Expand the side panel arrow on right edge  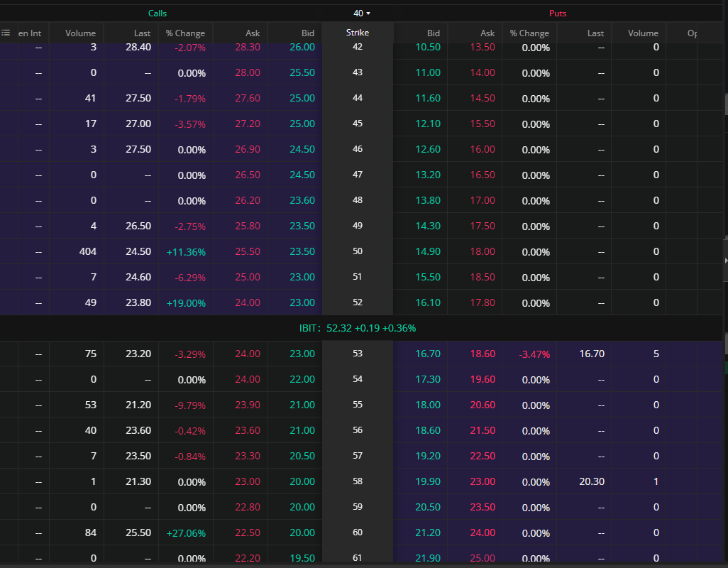pos(725,261)
